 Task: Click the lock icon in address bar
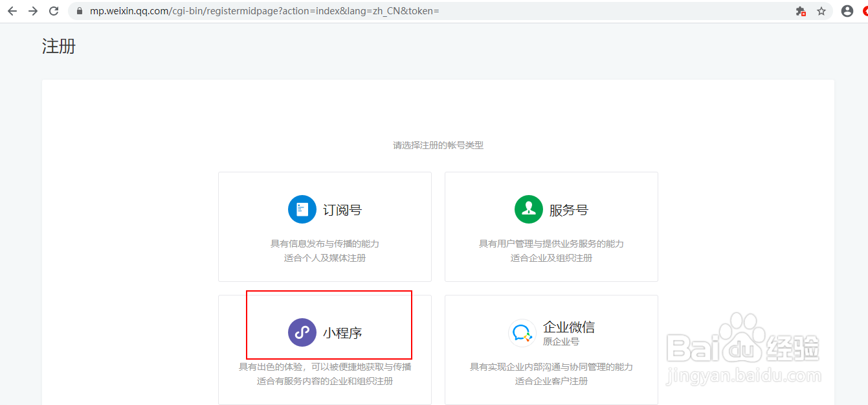80,11
